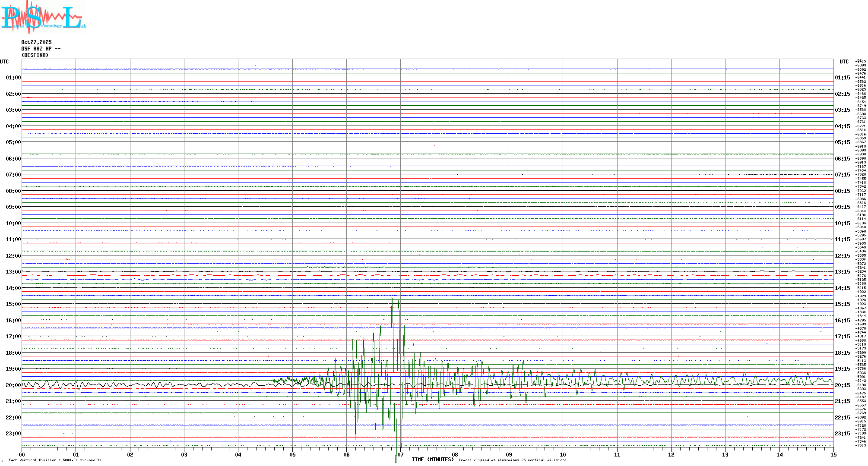Click the 09:15 time label on right

coord(842,207)
